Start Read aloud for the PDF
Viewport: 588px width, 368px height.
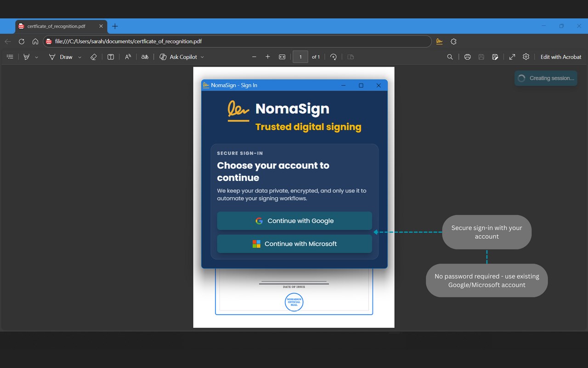click(x=128, y=57)
